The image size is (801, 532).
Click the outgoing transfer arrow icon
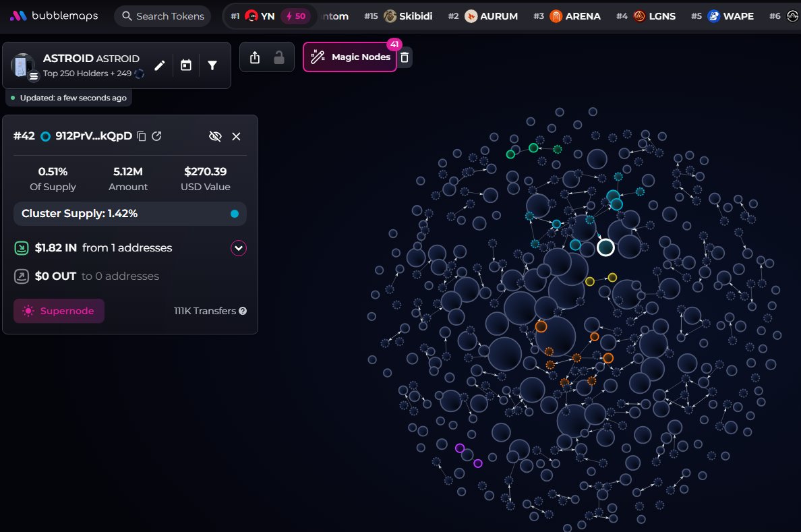pos(22,276)
